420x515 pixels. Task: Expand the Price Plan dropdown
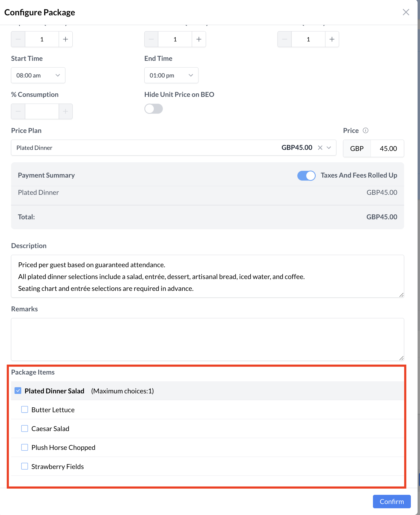329,148
